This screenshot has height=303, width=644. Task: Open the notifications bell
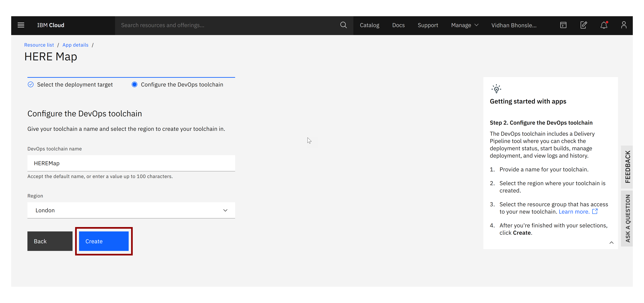coord(604,25)
